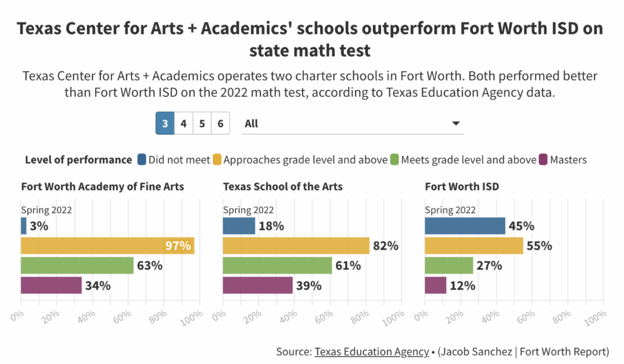Open the 'All' filter dropdown

coord(352,124)
